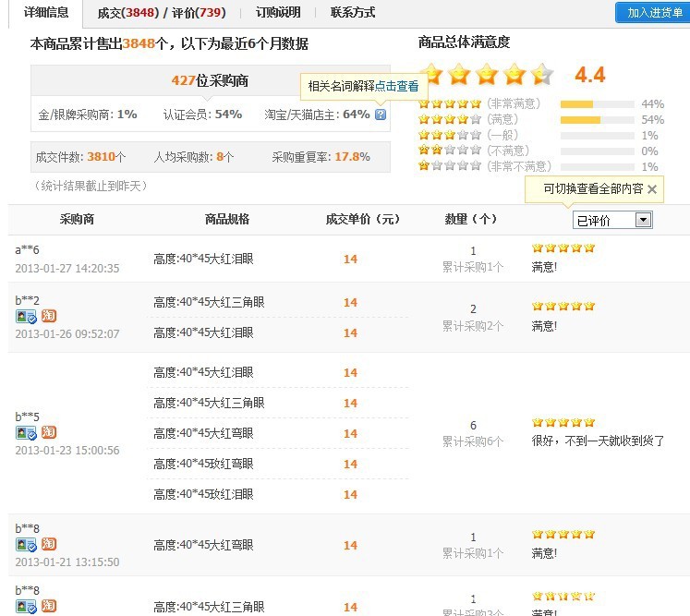Close the 可切换查看全部内容 tooltip
The height and width of the screenshot is (616, 690).
[651, 189]
